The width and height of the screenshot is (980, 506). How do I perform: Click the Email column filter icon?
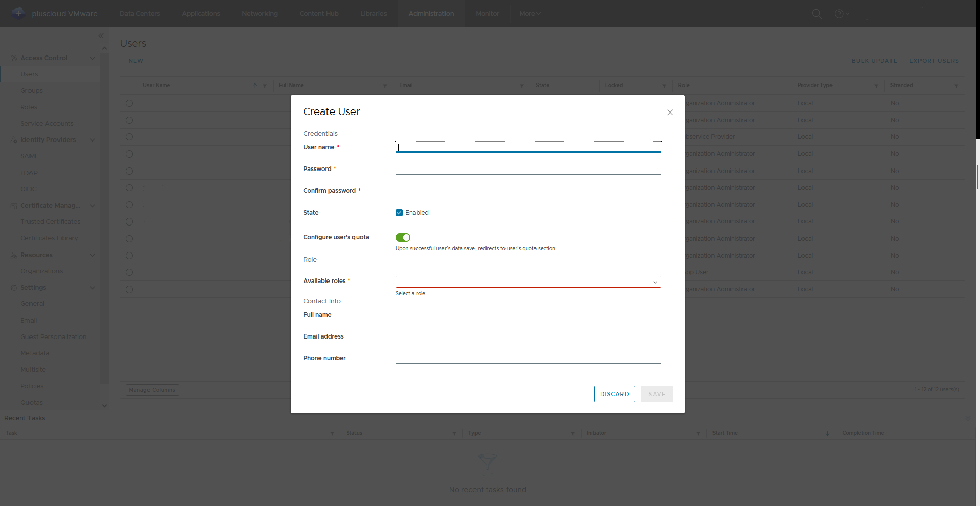point(522,86)
